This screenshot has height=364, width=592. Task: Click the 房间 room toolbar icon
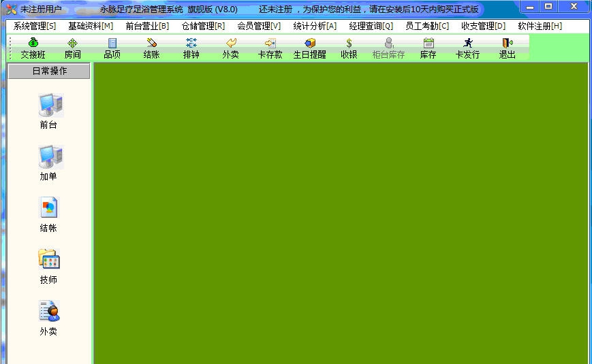[72, 48]
